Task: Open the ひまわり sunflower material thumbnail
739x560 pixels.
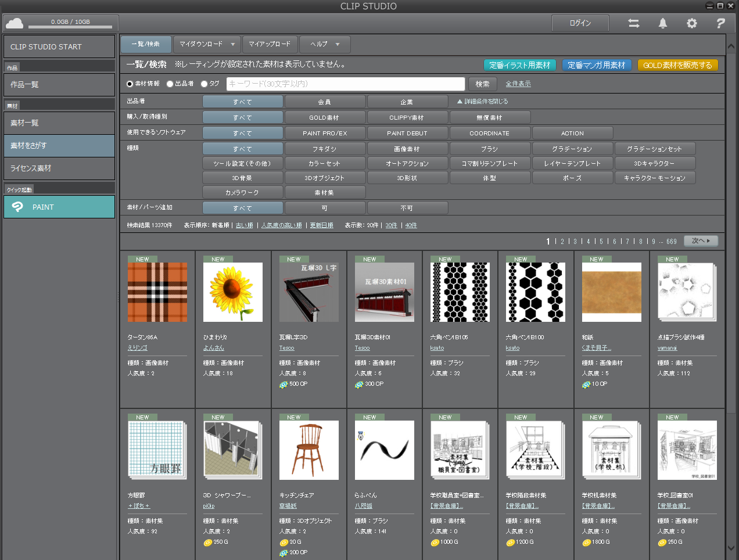Action: pyautogui.click(x=232, y=292)
